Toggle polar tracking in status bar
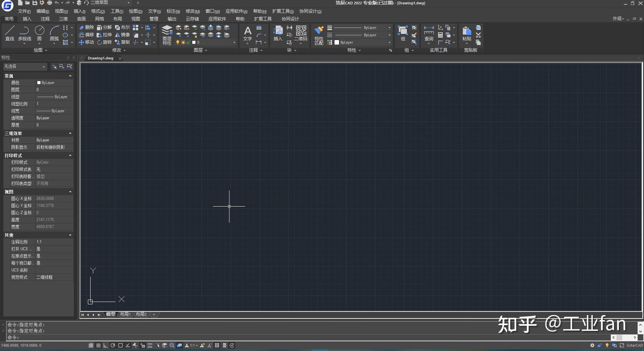The width and height of the screenshot is (644, 351). (113, 346)
